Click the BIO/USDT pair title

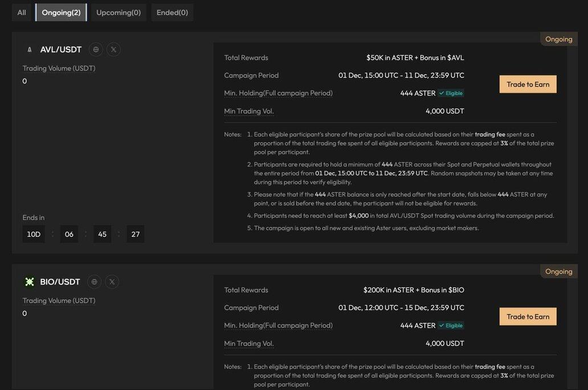click(x=60, y=282)
